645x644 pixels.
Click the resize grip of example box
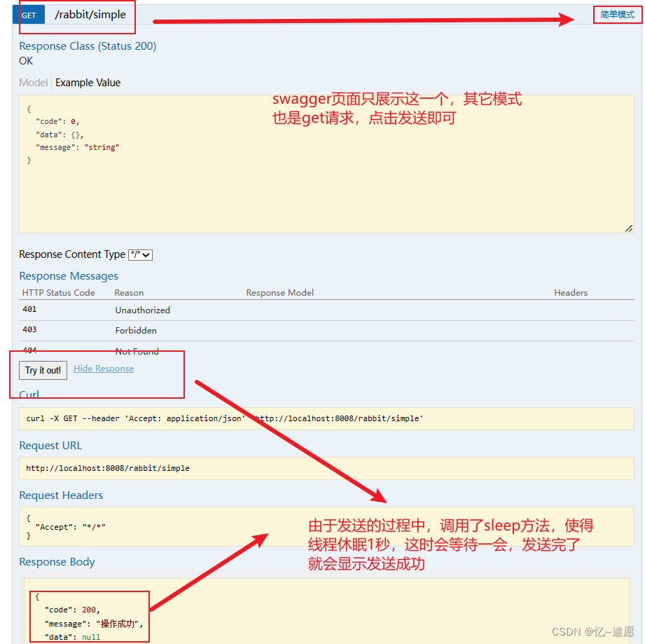(629, 228)
